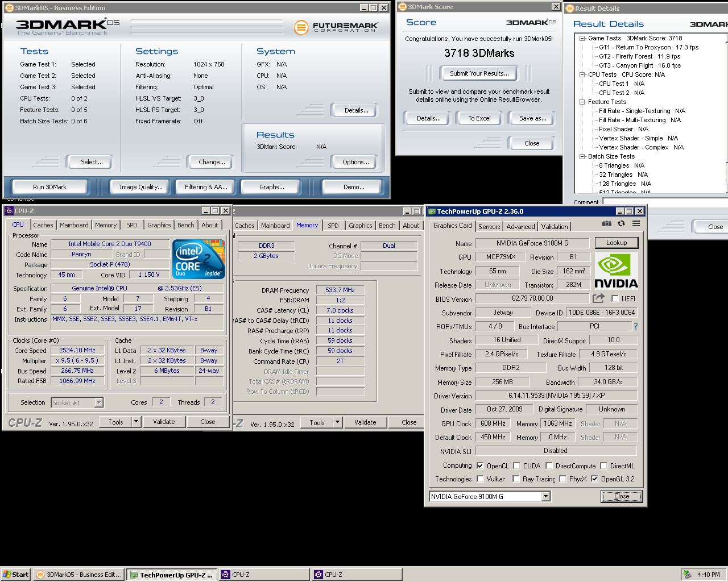Click the CPU-Z title bar icon
The width and height of the screenshot is (728, 582).
pyautogui.click(x=9, y=211)
